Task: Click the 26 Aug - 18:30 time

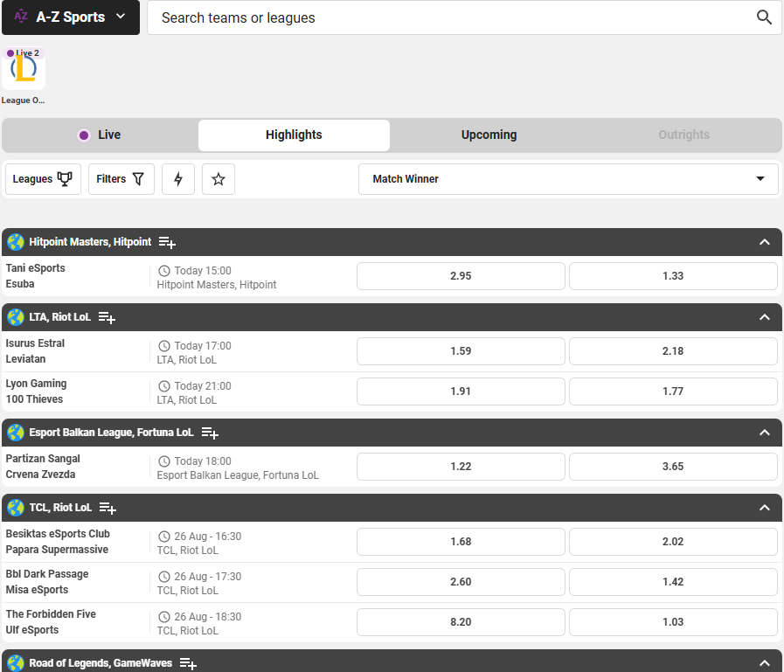Action: (x=207, y=616)
